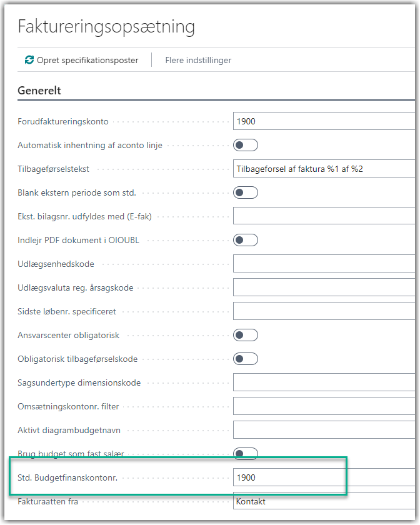Enable Obligatorisk tilbageførselskode switch
This screenshot has height=525, width=420.
tap(246, 359)
